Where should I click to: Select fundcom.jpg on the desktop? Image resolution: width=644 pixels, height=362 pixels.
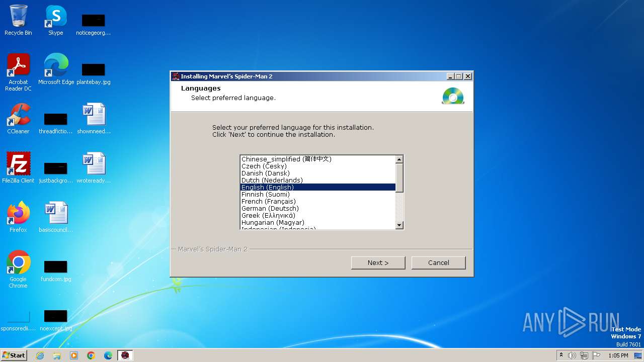[55, 270]
